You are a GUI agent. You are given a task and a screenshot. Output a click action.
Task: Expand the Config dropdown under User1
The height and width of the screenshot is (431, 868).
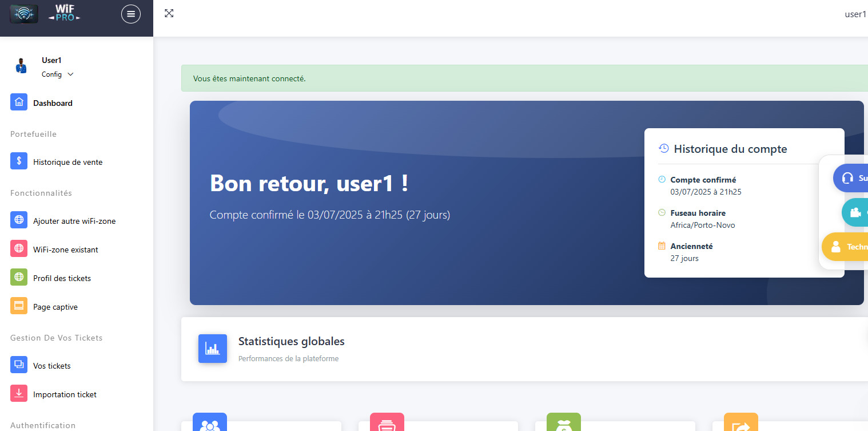58,74
